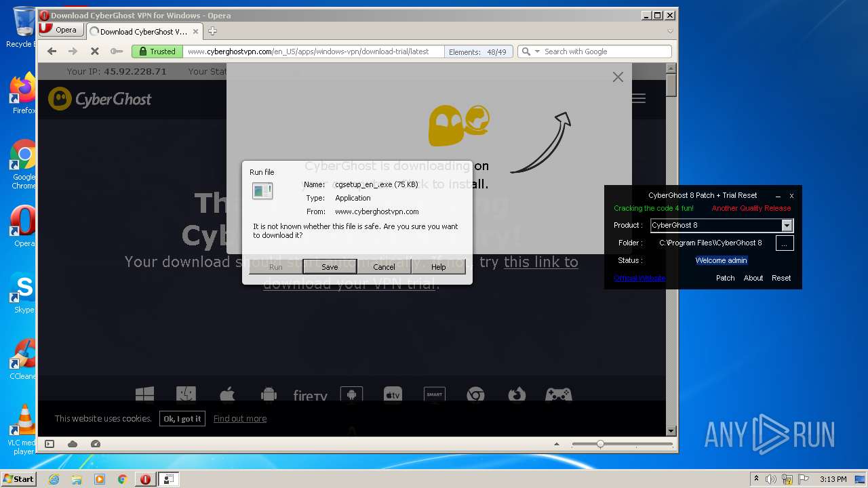868x488 pixels.
Task: Stop page loading with the X button
Action: pos(95,52)
